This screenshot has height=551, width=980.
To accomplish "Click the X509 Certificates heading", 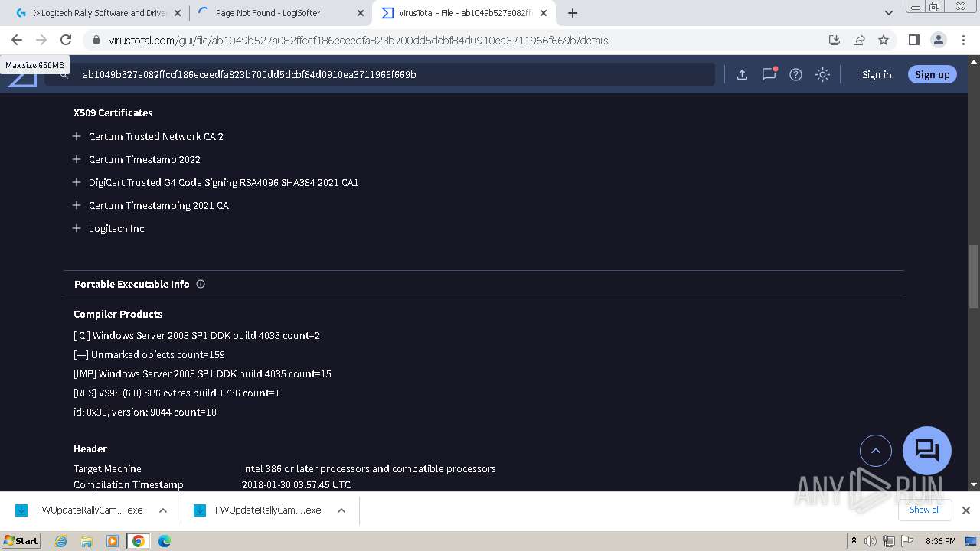I will coord(113,112).
